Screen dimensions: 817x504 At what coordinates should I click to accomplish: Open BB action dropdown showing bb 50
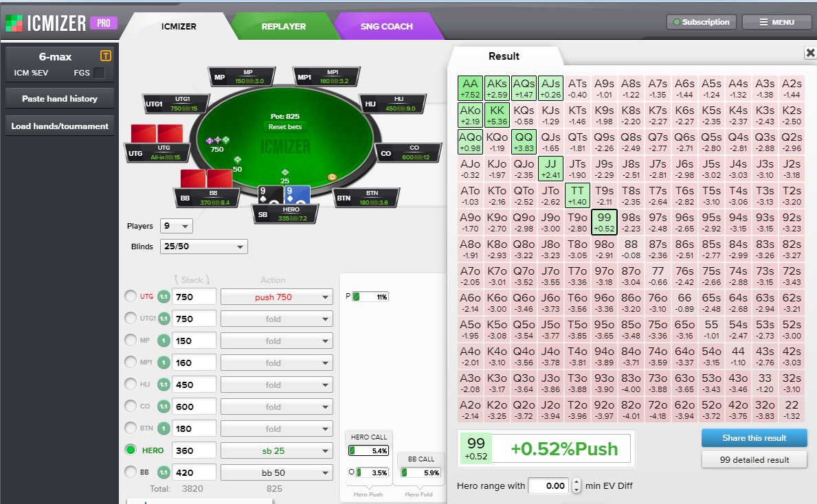(277, 472)
